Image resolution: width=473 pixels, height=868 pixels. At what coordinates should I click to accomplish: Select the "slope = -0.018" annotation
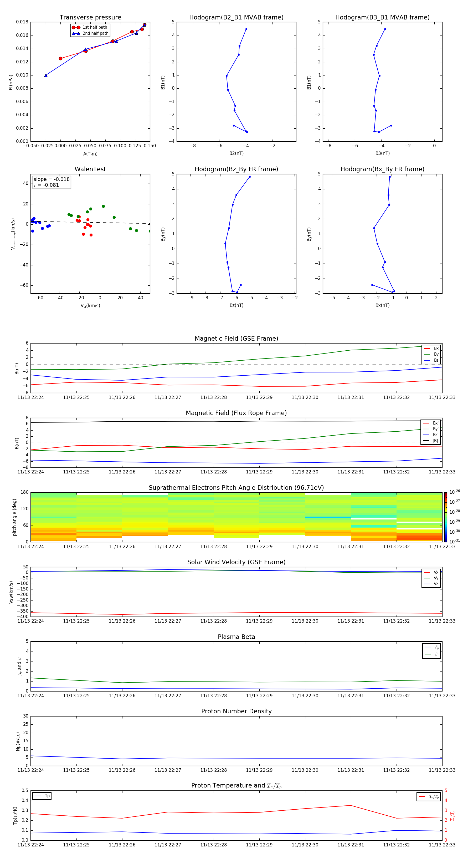pos(52,179)
